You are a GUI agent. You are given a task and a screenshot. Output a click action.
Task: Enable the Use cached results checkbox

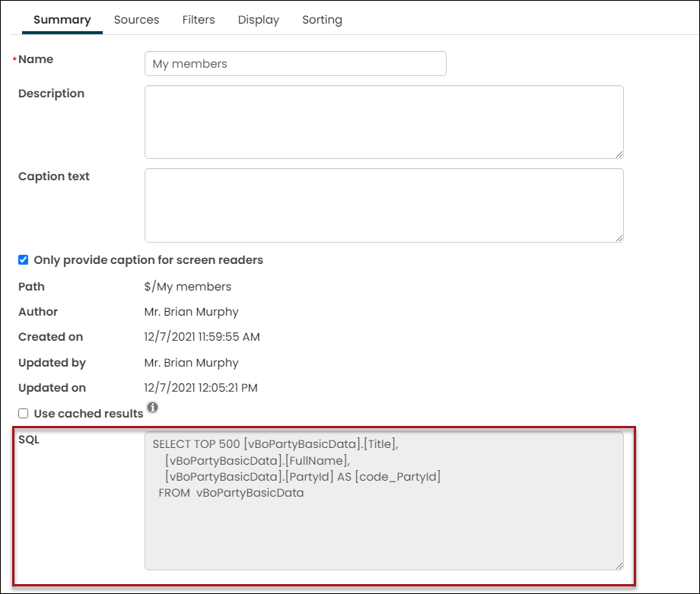(24, 414)
